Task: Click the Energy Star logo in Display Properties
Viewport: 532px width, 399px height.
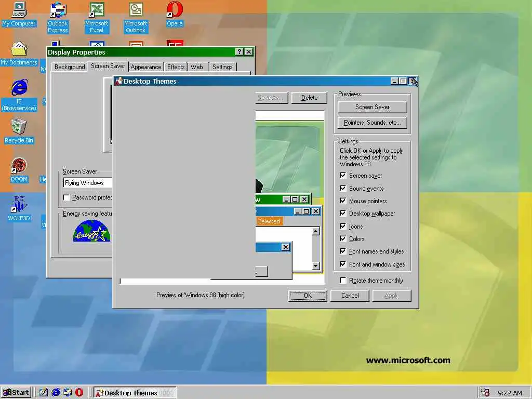Action: pos(91,231)
